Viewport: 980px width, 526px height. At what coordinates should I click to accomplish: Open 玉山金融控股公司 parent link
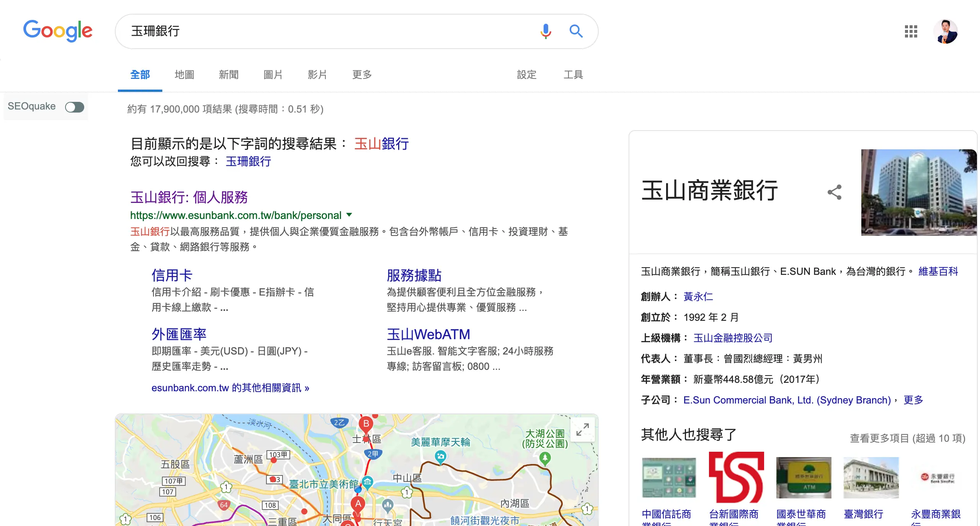pyautogui.click(x=733, y=338)
